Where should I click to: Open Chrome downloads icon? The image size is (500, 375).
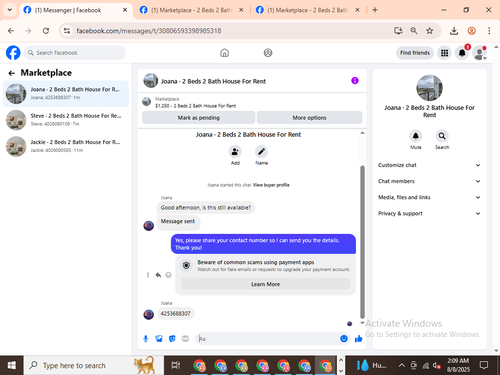454,31
